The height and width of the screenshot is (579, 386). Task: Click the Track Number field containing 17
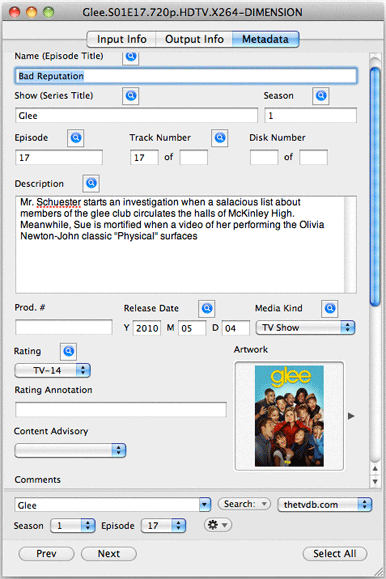pos(144,158)
